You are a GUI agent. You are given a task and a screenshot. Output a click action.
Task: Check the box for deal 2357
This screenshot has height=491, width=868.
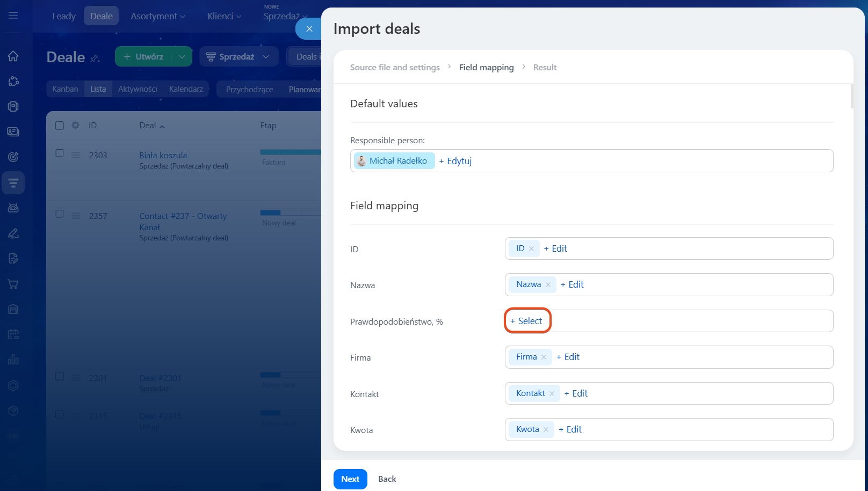[60, 214]
